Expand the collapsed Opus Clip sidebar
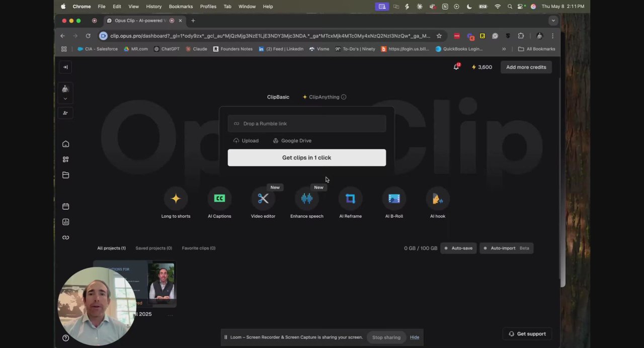This screenshot has height=348, width=644. coord(65,67)
